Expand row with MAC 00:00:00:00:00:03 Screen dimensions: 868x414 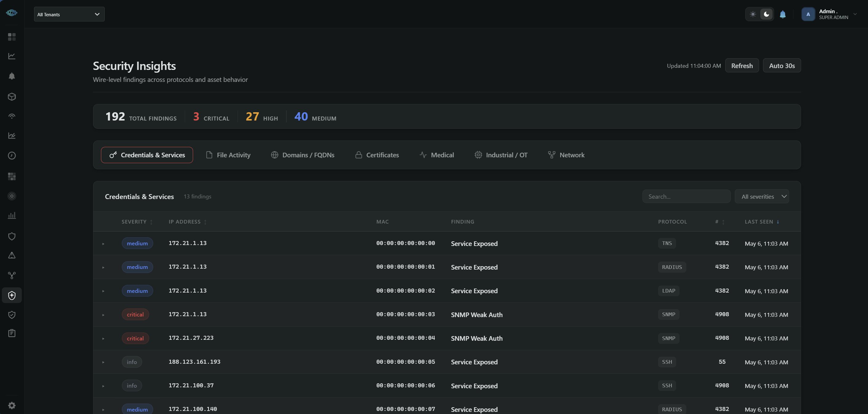103,315
